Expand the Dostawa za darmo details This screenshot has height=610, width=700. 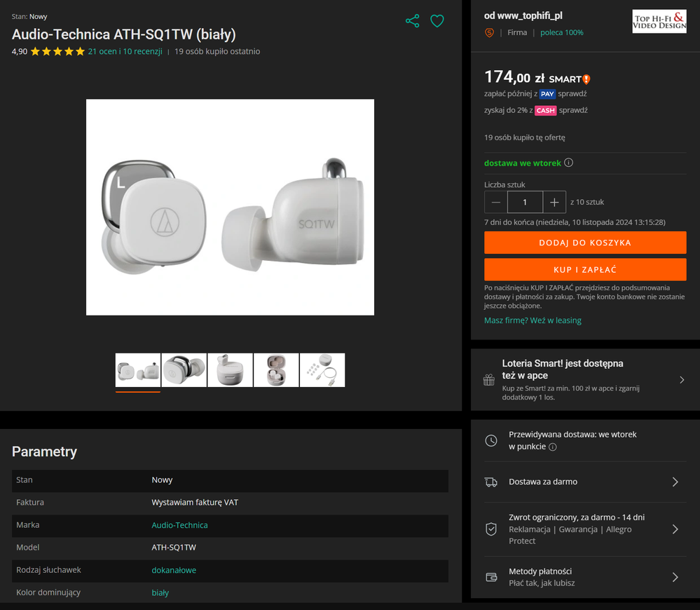(675, 482)
